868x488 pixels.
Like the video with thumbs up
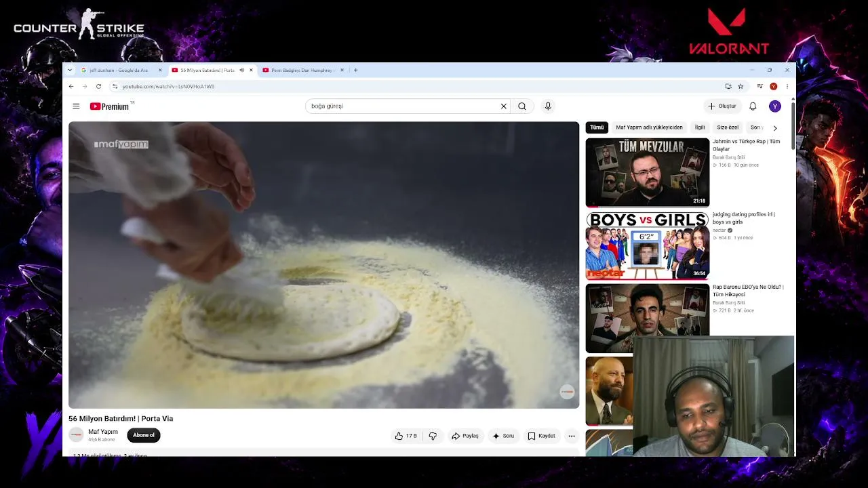(406, 436)
